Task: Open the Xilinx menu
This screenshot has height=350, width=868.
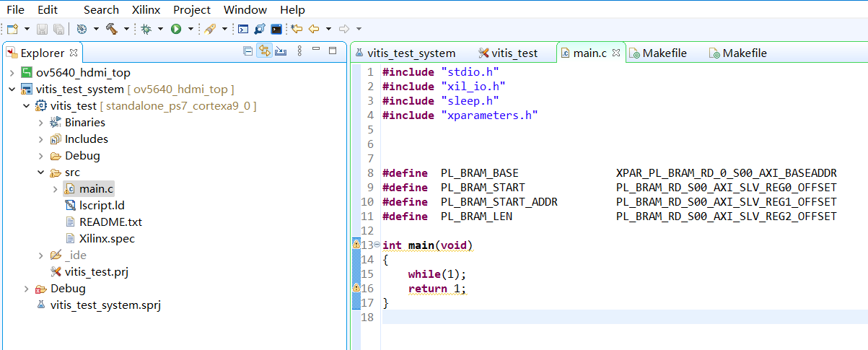Action: point(146,9)
